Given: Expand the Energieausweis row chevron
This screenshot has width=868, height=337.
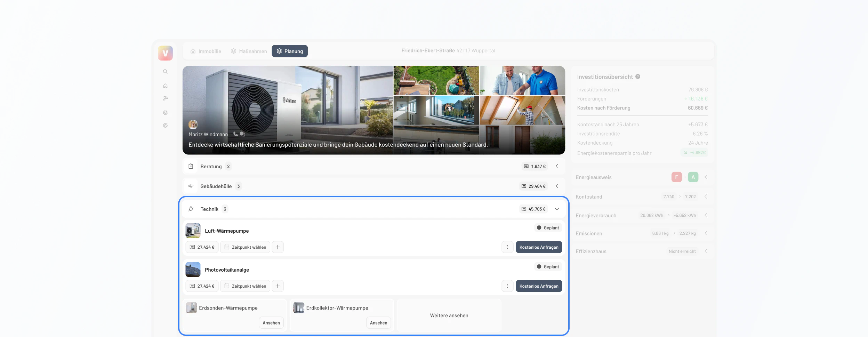Looking at the screenshot, I should [706, 177].
